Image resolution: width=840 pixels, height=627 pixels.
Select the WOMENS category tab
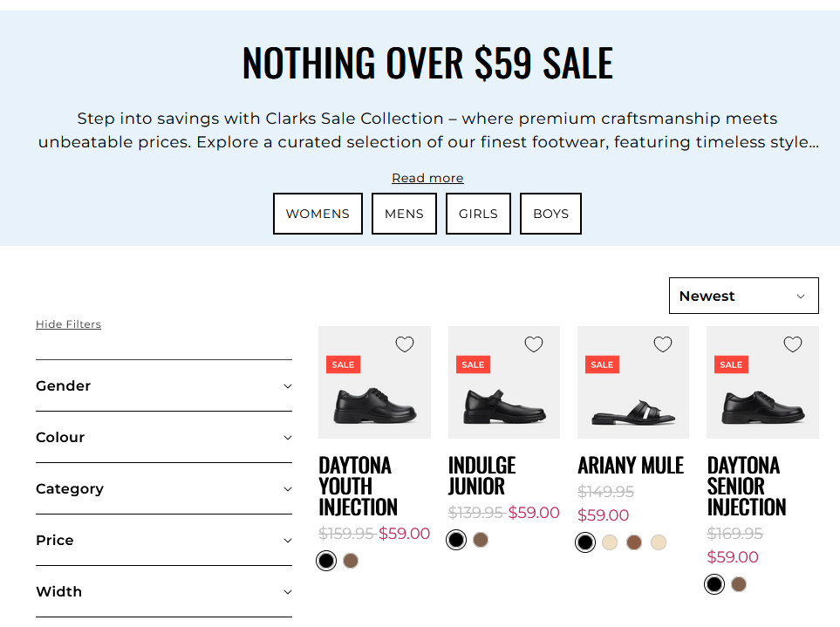318,214
